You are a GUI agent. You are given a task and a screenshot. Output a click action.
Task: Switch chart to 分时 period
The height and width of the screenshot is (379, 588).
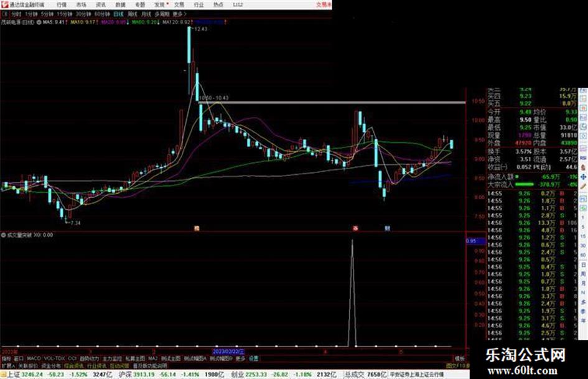pos(16,14)
